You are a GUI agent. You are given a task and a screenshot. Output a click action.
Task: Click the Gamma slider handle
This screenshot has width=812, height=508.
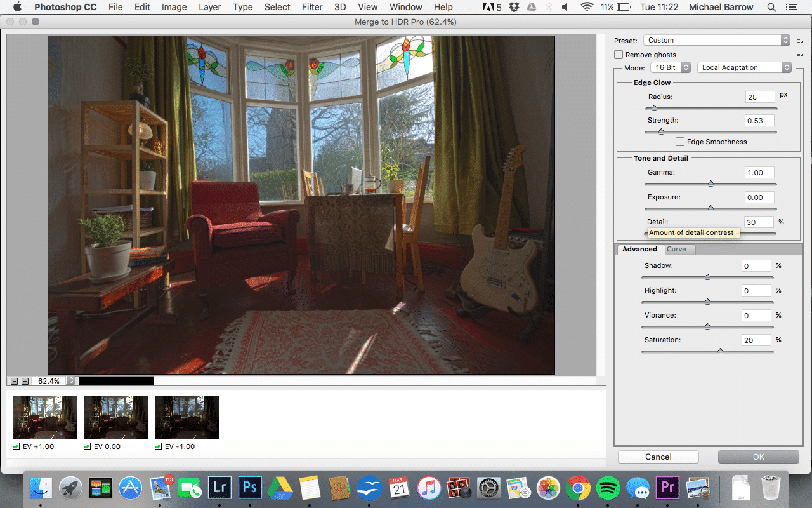pos(710,184)
